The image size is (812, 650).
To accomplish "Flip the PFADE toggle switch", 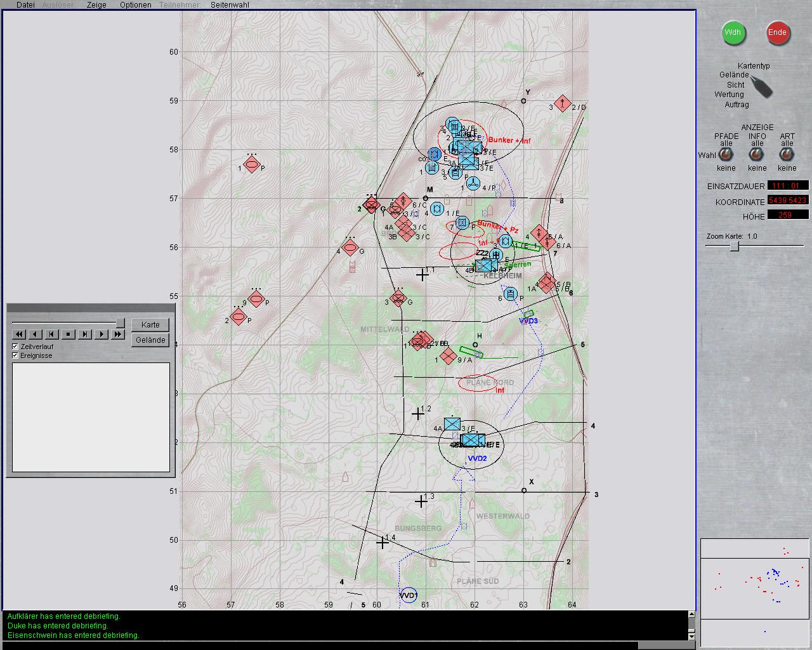I will (726, 155).
